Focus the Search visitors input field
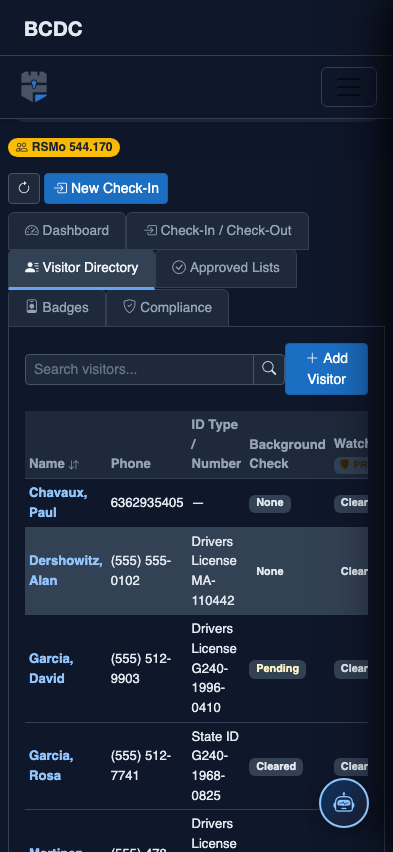393x852 pixels. [139, 369]
